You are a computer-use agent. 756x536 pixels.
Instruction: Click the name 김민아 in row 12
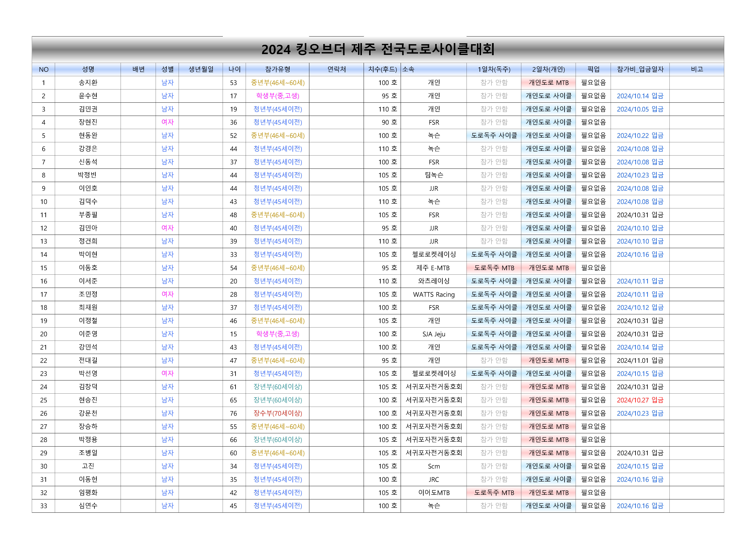coord(88,228)
